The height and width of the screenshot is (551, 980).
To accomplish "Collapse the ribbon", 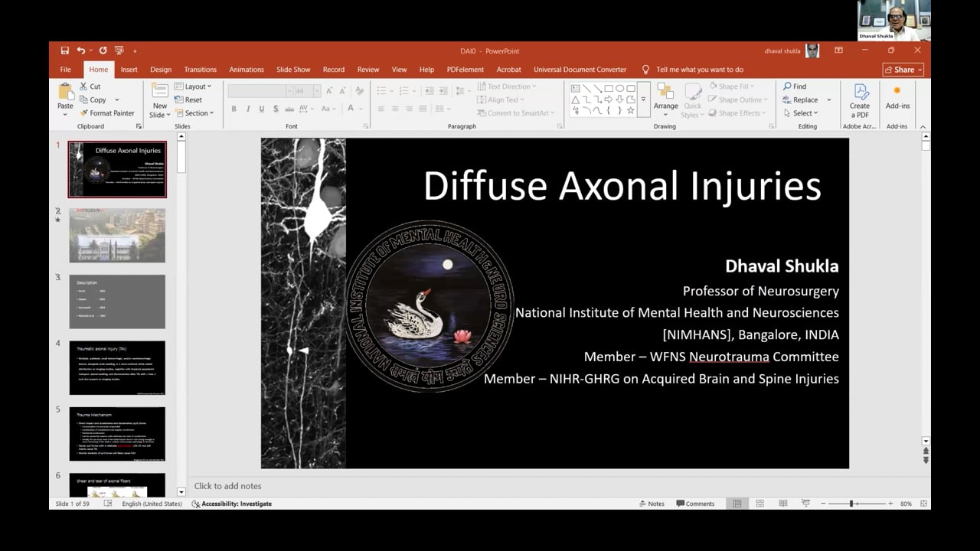I will [x=923, y=126].
